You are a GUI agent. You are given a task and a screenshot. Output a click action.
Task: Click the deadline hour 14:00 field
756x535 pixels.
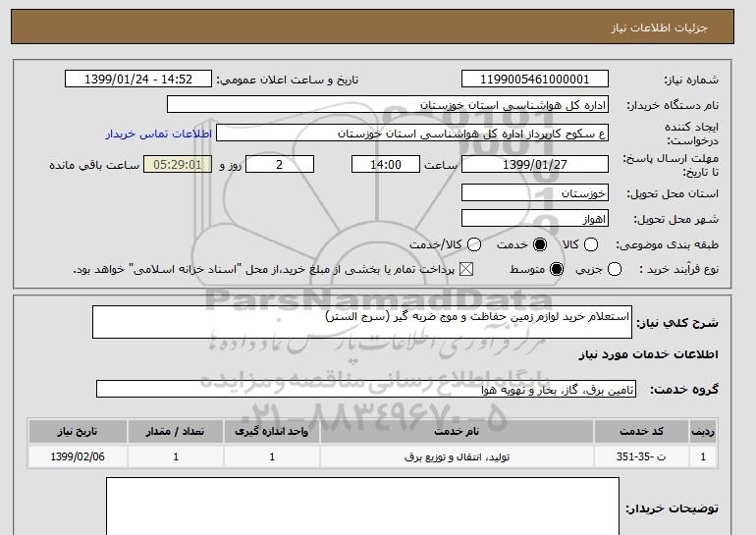click(x=386, y=164)
